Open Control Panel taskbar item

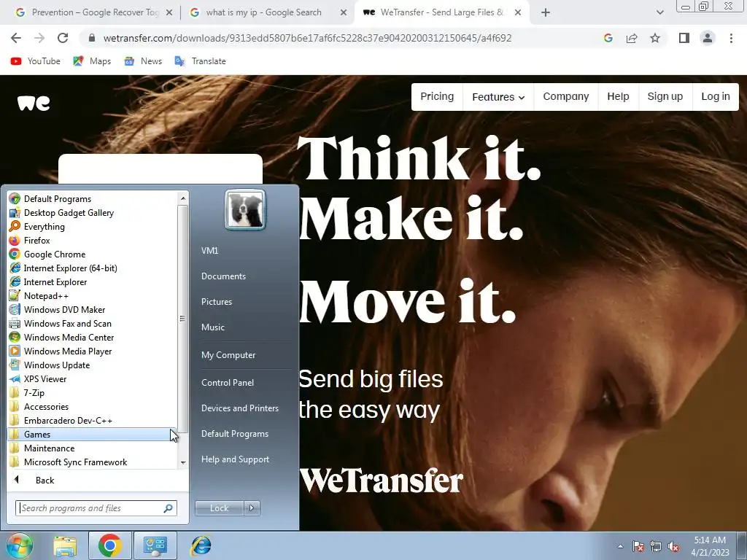[x=155, y=545]
